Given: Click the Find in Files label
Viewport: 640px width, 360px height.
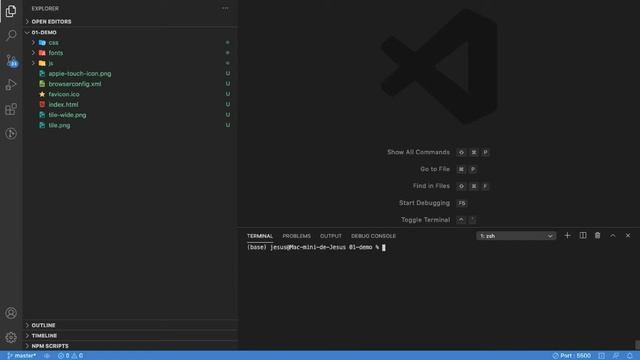Looking at the screenshot, I should pos(431,186).
